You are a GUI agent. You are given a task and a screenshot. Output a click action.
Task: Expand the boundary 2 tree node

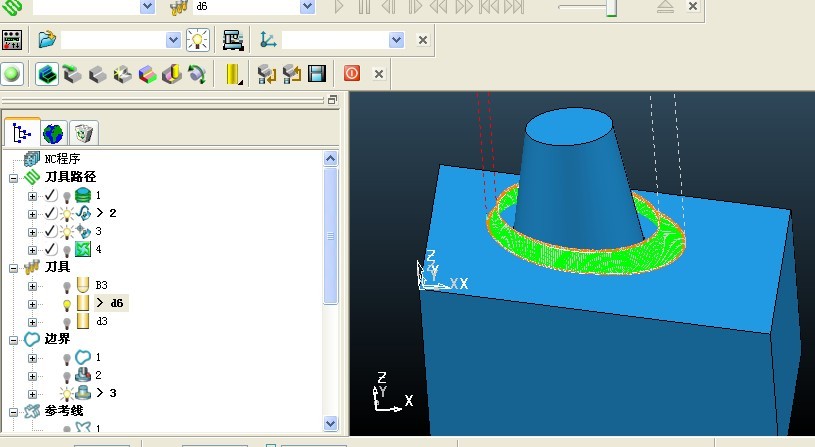click(32, 376)
